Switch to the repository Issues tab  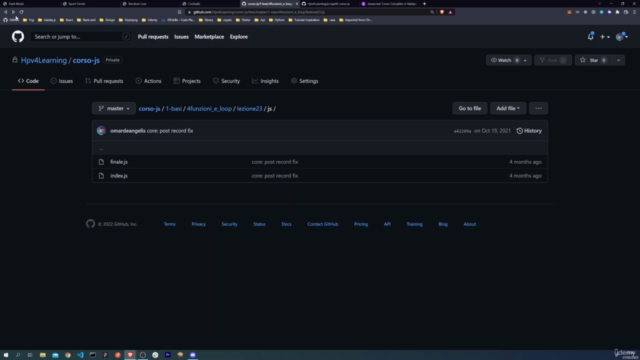[x=62, y=81]
